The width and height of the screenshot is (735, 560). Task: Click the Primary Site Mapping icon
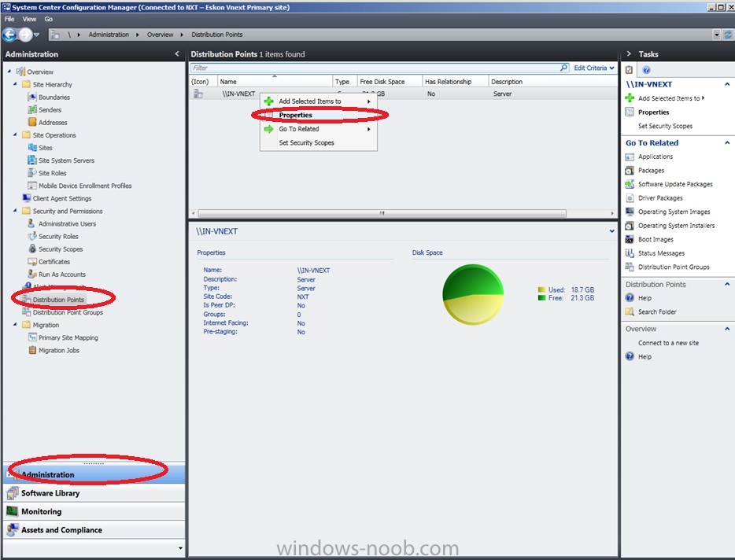[x=32, y=337]
